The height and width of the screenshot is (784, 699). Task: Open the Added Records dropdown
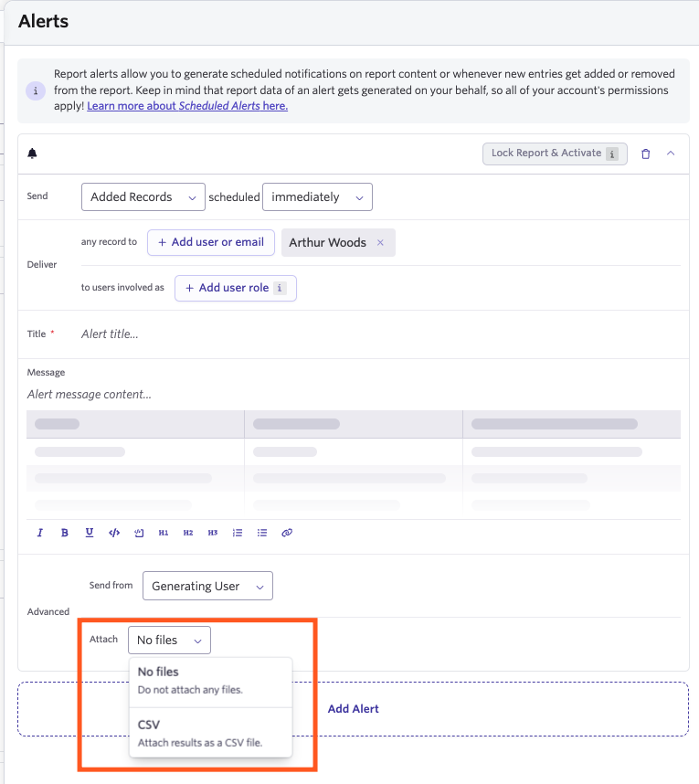tap(143, 197)
